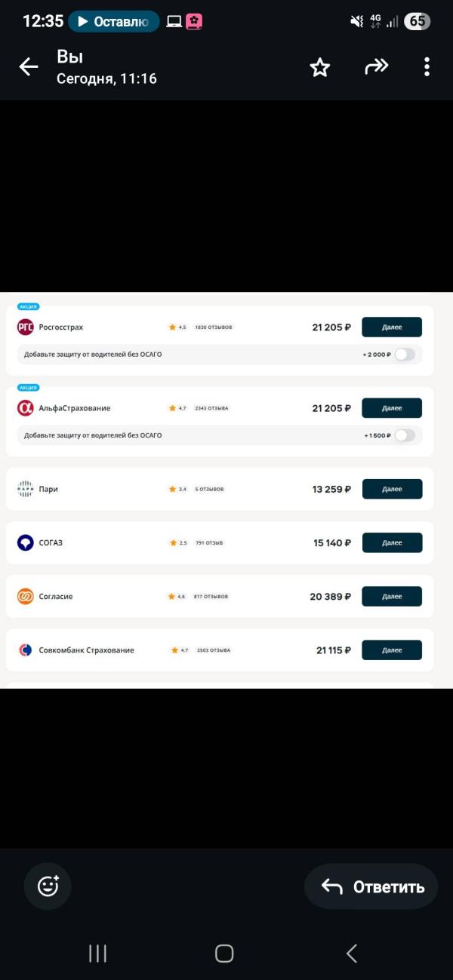The image size is (453, 980).
Task: Tap the СОГАЗ logo icon
Action: [x=26, y=542]
